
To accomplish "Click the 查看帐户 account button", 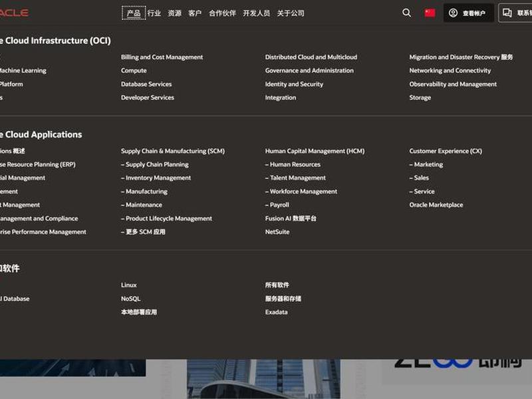I will click(x=469, y=13).
